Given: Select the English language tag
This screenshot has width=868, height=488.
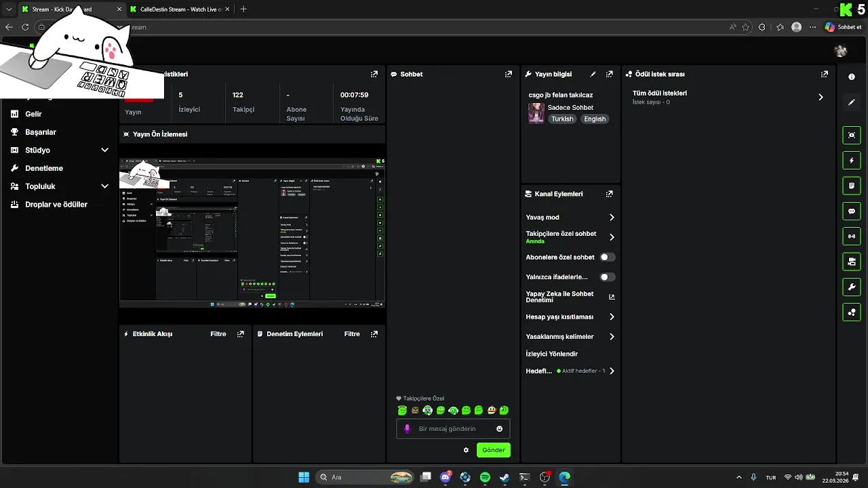Looking at the screenshot, I should coord(595,119).
